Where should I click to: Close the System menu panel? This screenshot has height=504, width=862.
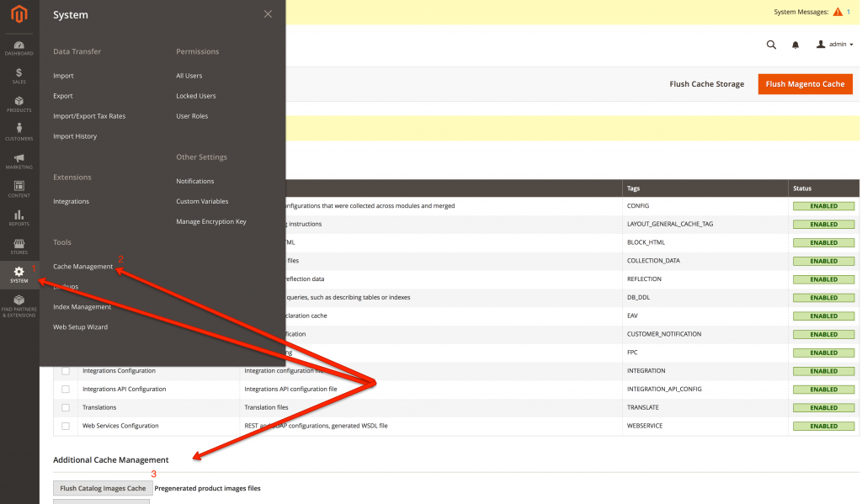(x=268, y=14)
